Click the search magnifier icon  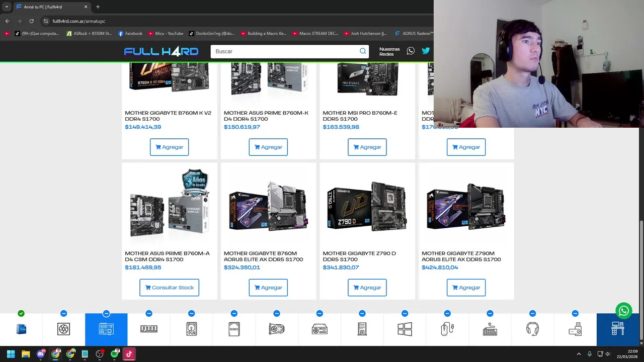point(363,51)
